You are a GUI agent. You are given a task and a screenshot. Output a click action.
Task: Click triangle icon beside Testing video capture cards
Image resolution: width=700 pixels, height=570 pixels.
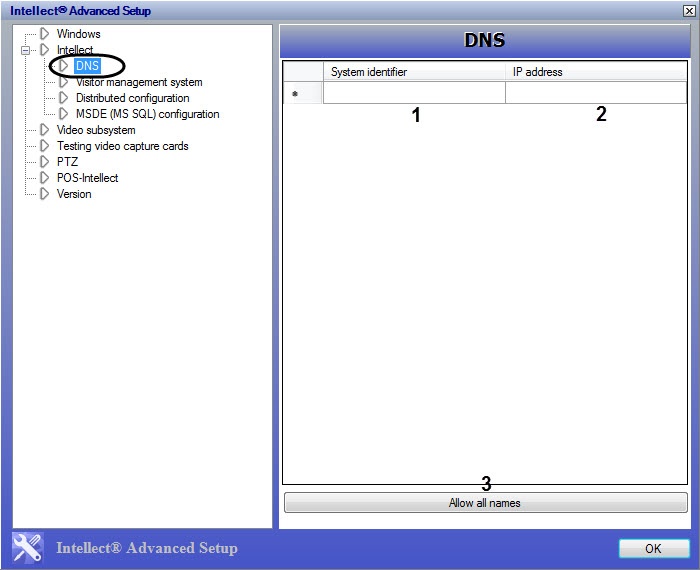point(44,146)
